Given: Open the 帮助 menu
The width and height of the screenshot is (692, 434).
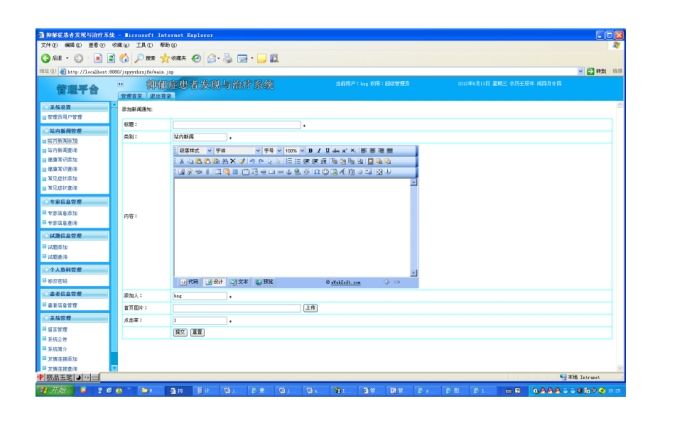Looking at the screenshot, I should point(168,45).
